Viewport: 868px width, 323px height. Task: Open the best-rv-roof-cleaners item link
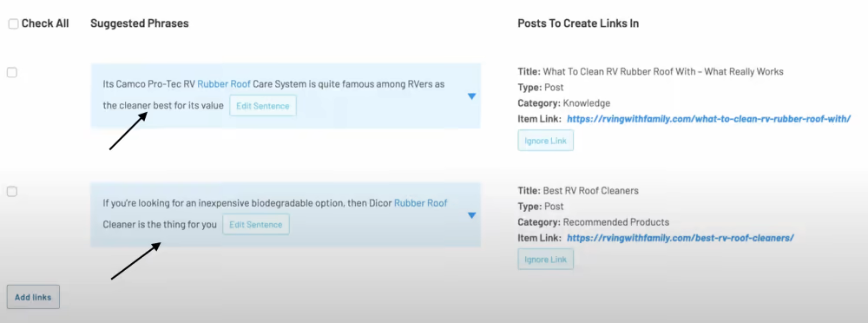[681, 238]
